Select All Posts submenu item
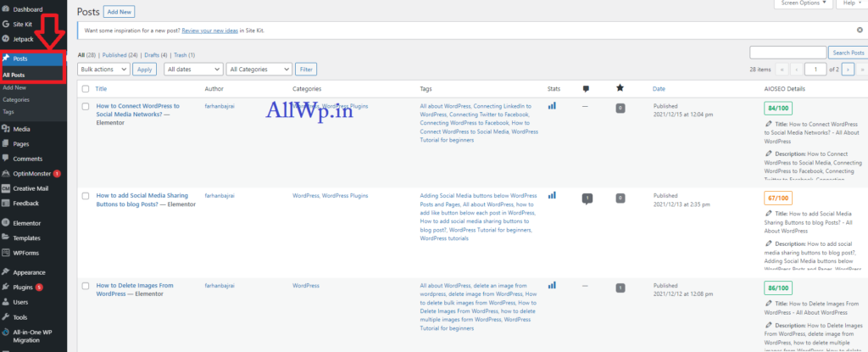The height and width of the screenshot is (352, 868). [14, 75]
